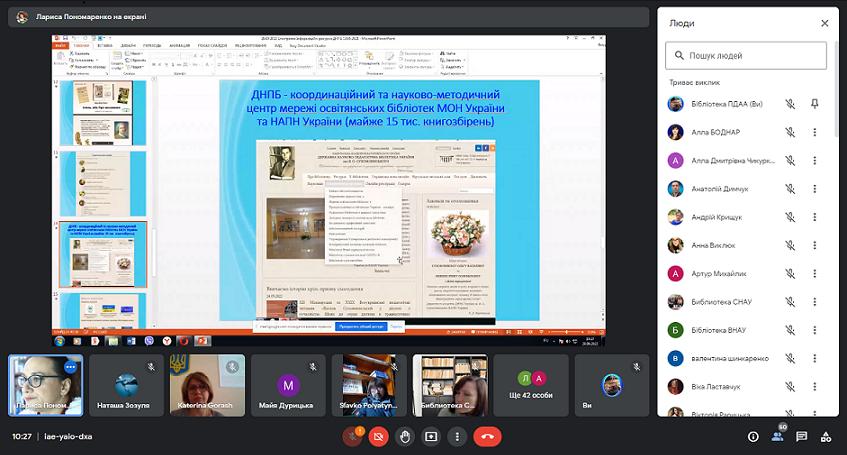The width and height of the screenshot is (847, 455).
Task: Open ВСТАВКА tab in shared PowerPoint window
Action: (x=105, y=46)
